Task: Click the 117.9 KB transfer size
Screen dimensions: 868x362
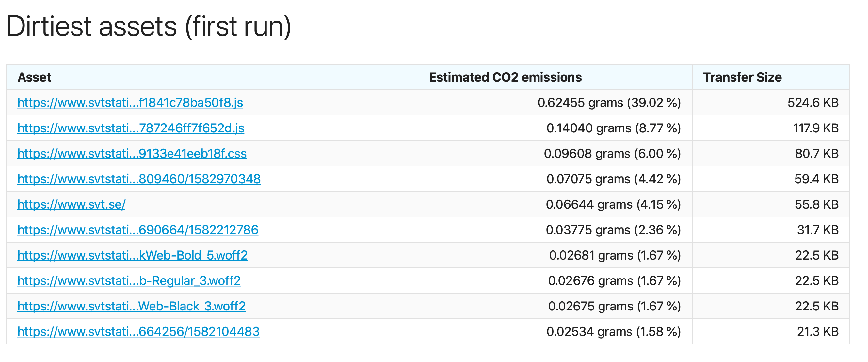Action: [x=815, y=128]
